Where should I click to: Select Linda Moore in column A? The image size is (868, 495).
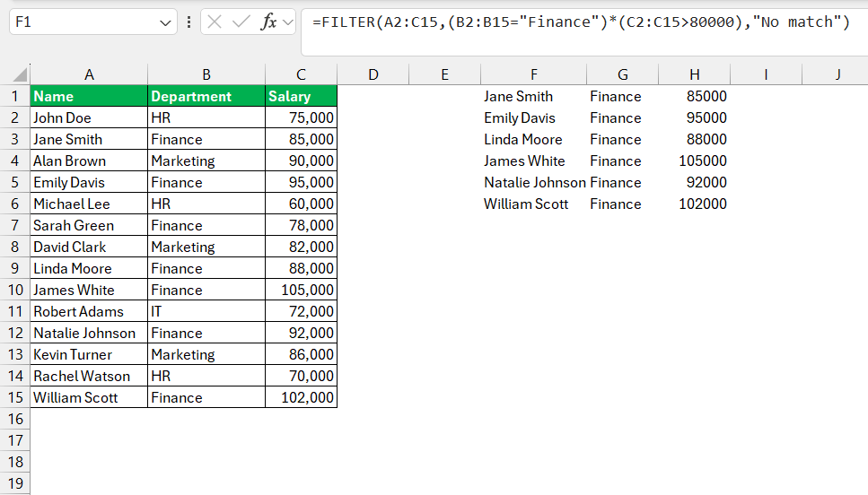click(89, 268)
